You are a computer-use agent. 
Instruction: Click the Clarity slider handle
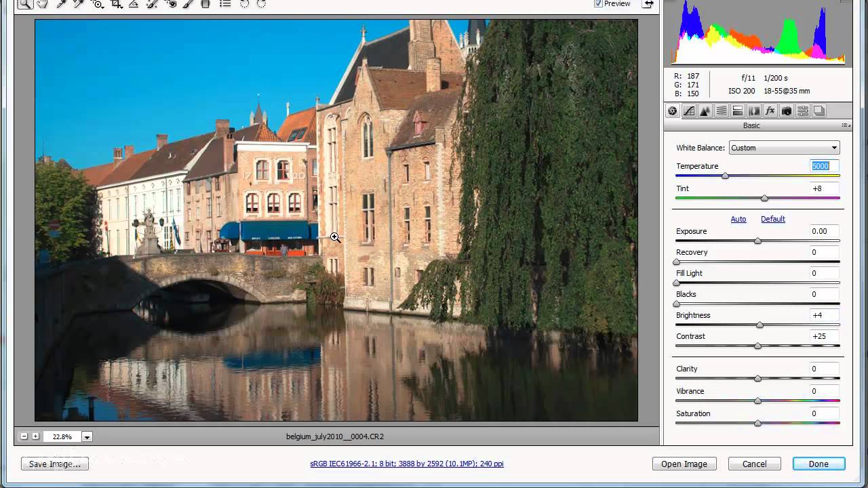[757, 379]
